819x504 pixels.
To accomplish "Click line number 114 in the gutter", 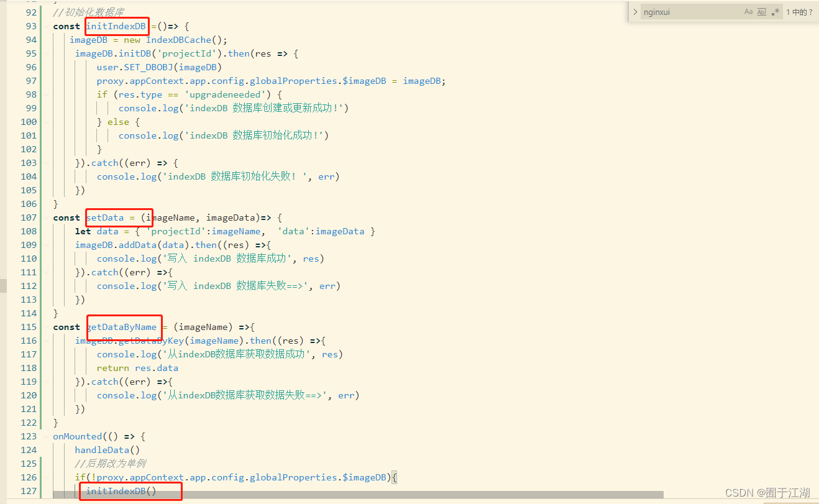I will pos(29,313).
